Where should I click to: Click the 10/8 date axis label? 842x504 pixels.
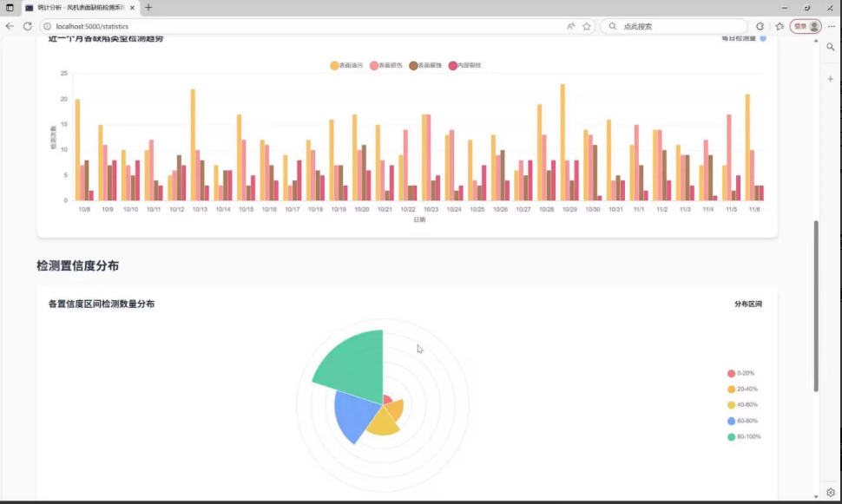tap(84, 209)
